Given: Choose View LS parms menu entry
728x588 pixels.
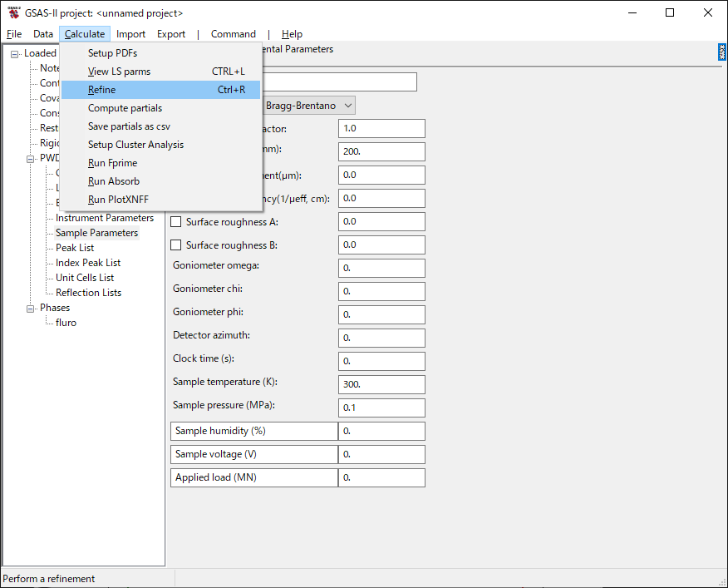Looking at the screenshot, I should (119, 72).
